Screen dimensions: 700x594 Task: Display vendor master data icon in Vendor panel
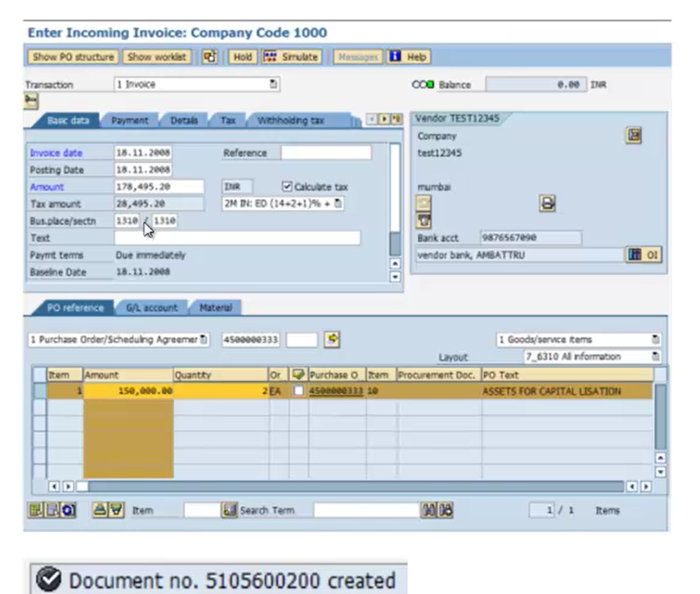click(x=634, y=135)
